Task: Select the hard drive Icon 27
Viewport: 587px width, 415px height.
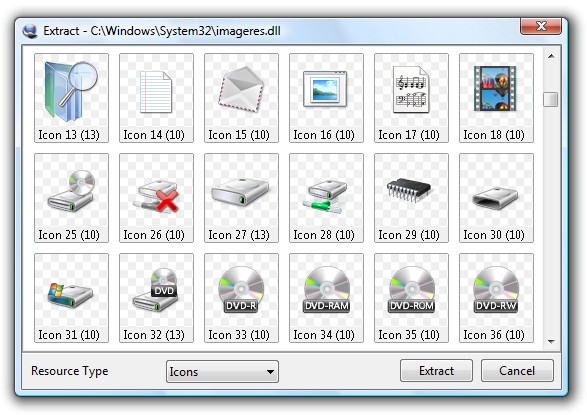Action: [x=241, y=198]
